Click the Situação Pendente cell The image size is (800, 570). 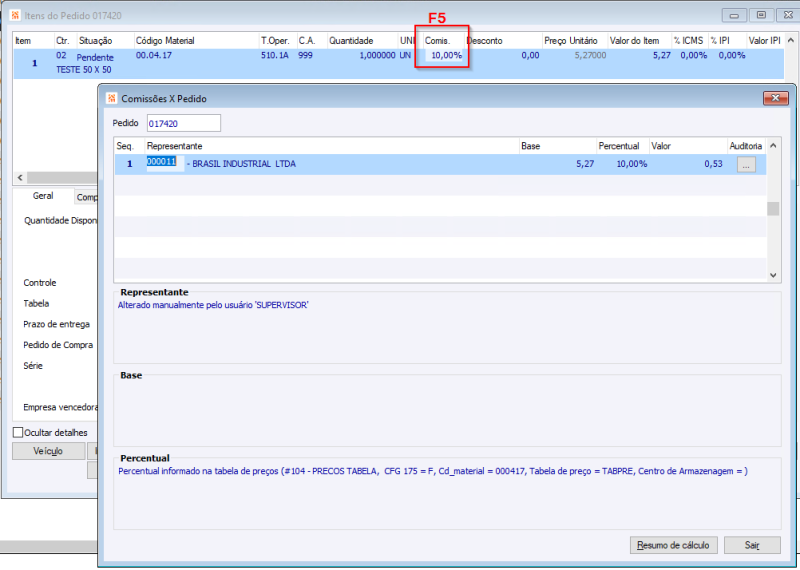point(95,58)
